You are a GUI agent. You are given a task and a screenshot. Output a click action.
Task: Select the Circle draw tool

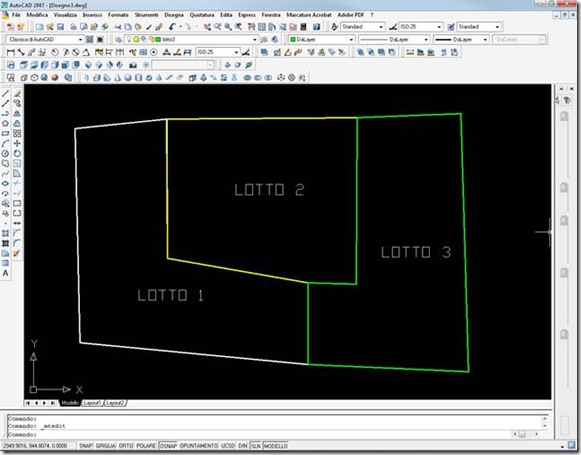tap(6, 153)
